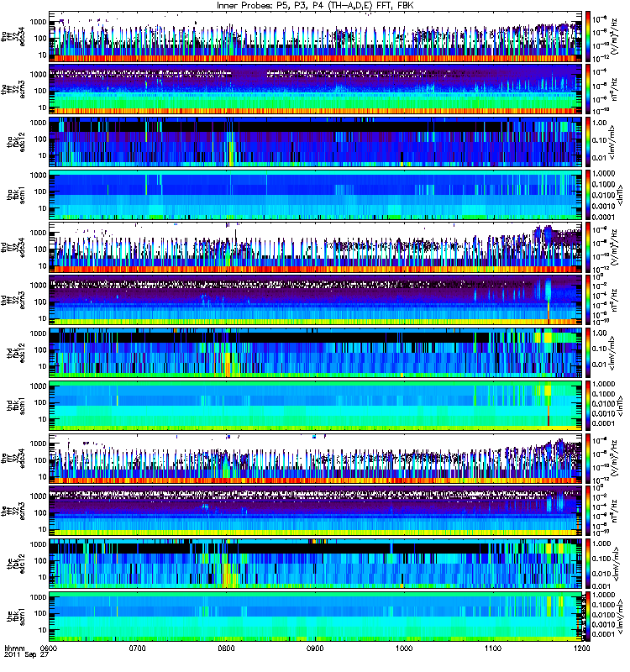The width and height of the screenshot is (630, 672).
Task: Click the 'the fbk edc12' y-axis label
Action: point(16,564)
